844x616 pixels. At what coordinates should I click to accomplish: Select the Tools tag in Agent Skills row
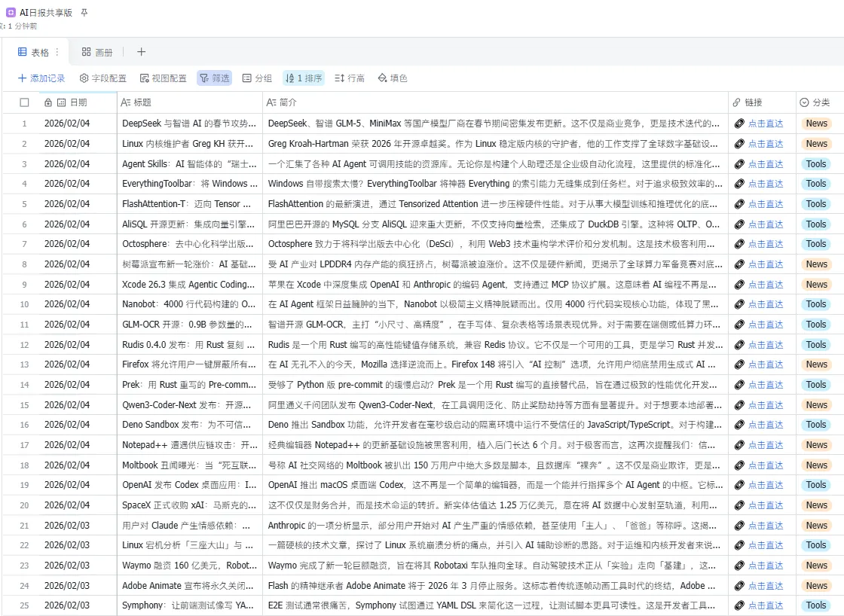coord(815,163)
